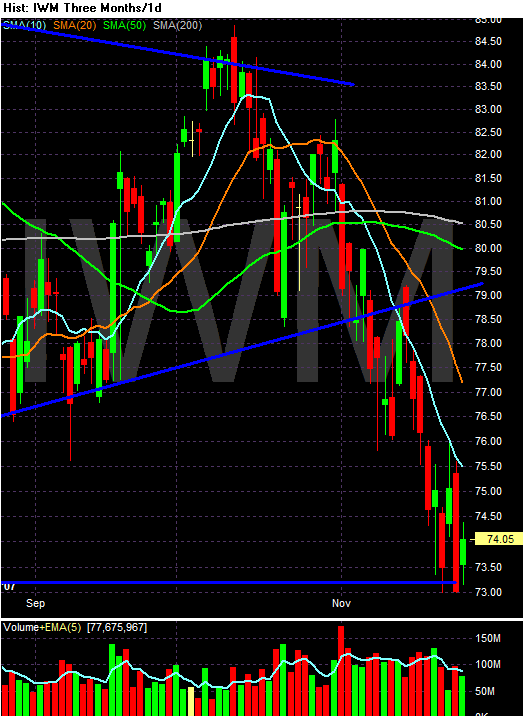
Task: Click the 76.00 price axis label
Action: (x=488, y=441)
